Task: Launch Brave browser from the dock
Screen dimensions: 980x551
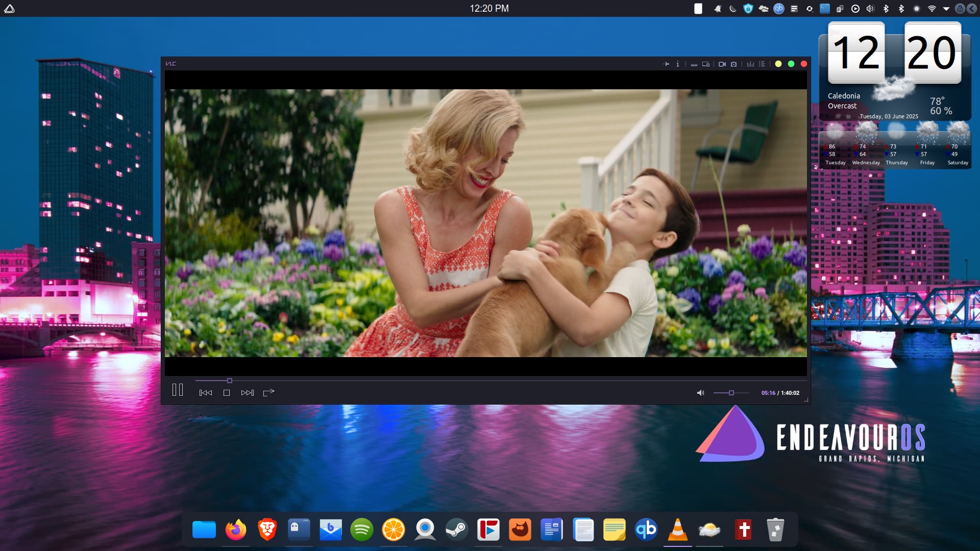Action: tap(267, 530)
